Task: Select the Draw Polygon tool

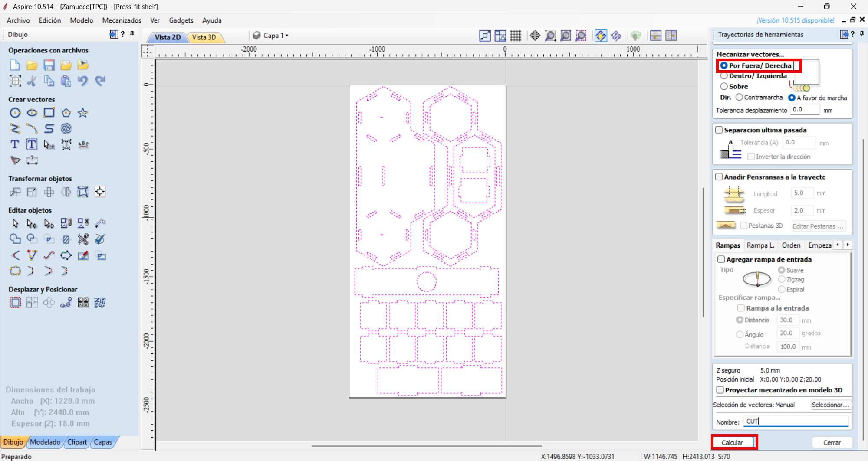Action: coord(66,113)
